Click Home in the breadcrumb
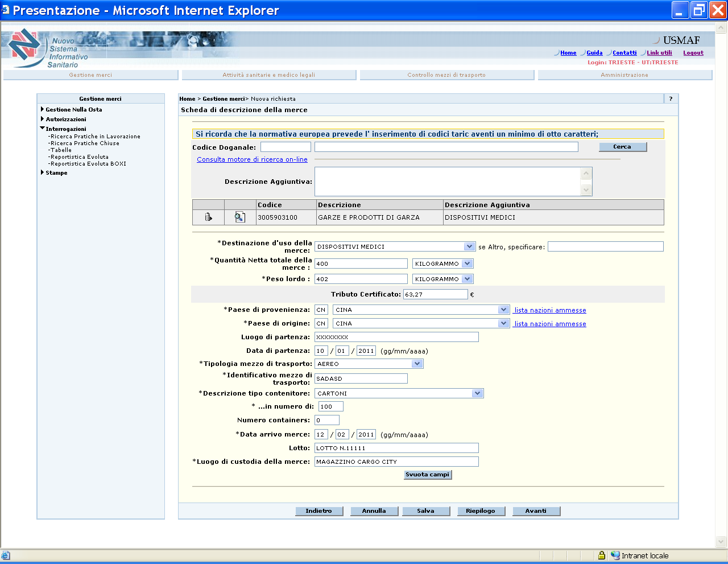 click(187, 99)
